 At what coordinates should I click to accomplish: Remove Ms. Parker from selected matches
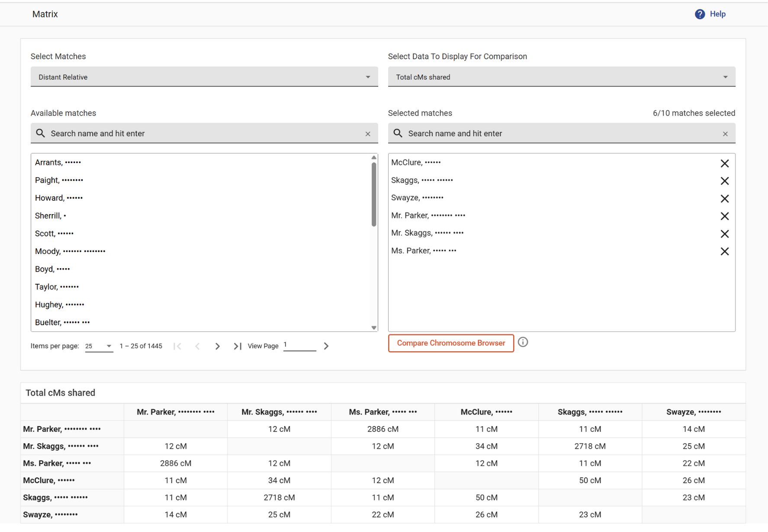[x=724, y=251]
